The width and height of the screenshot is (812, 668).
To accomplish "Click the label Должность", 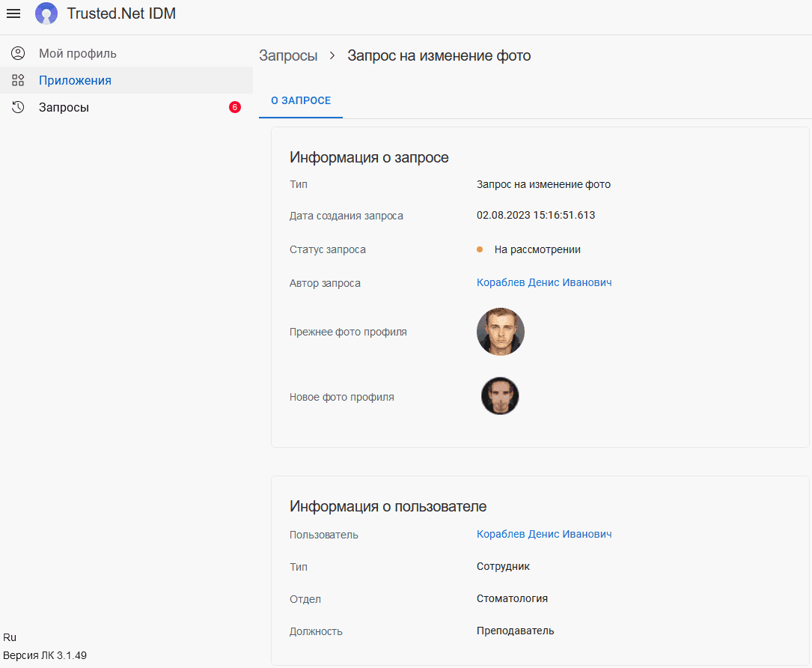I will pos(316,632).
